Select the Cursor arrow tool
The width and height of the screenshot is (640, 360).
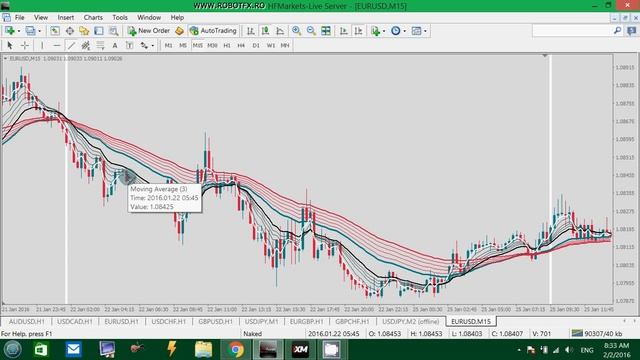(10, 45)
